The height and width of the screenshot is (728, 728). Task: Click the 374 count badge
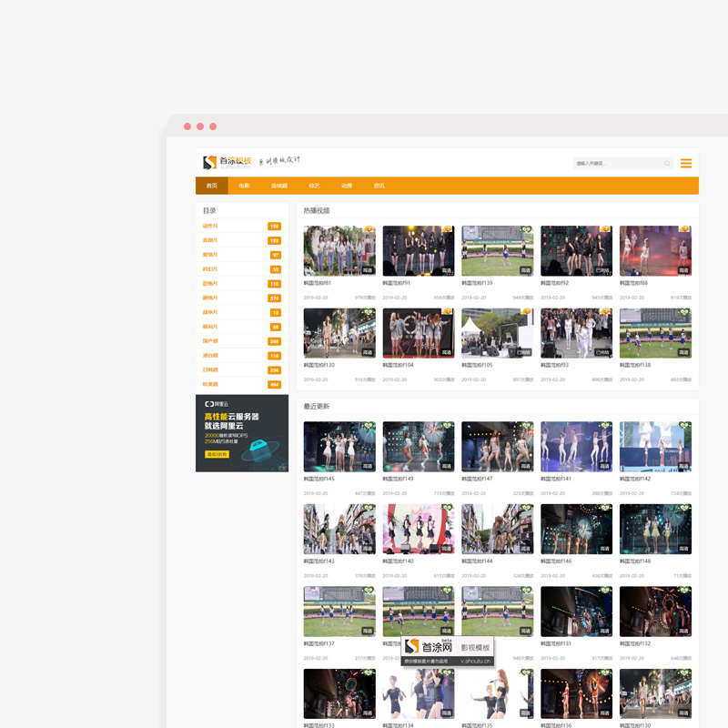coord(275,298)
